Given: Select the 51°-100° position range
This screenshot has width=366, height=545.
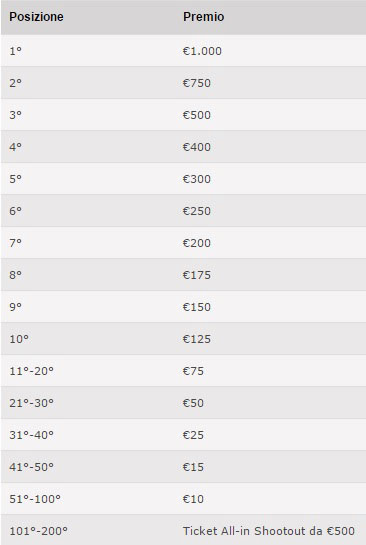Looking at the screenshot, I should [x=35, y=499].
